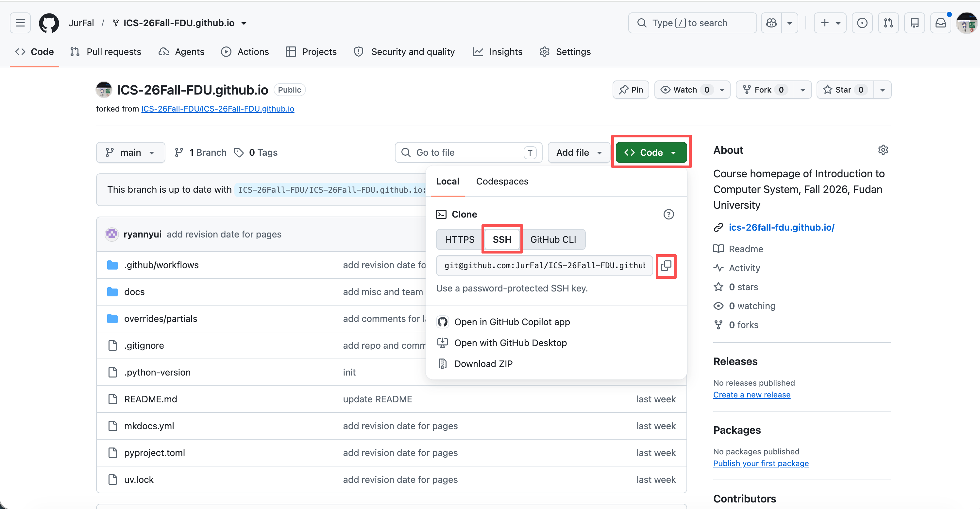Expand the Fork options caret
Screen dimensions: 980x509
(x=803, y=90)
